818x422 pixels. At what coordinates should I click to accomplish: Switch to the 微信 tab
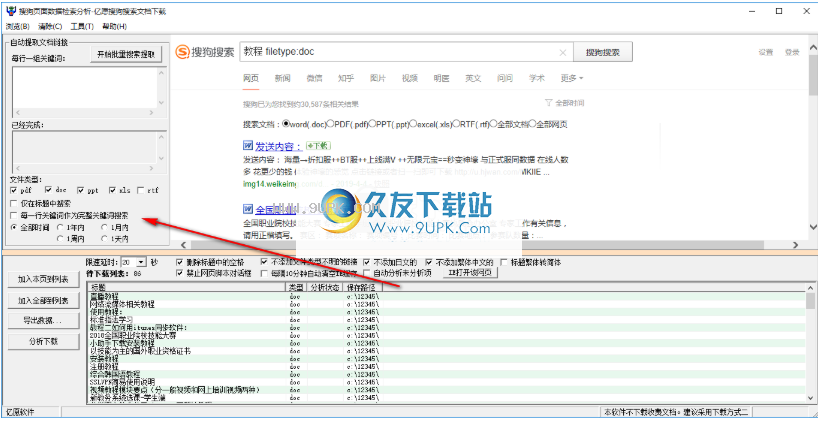click(x=314, y=78)
